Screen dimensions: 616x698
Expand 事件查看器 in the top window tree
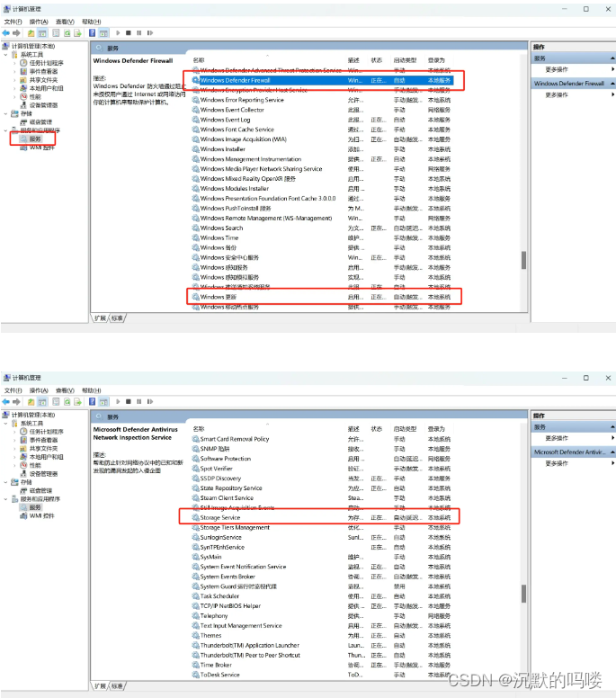14,72
